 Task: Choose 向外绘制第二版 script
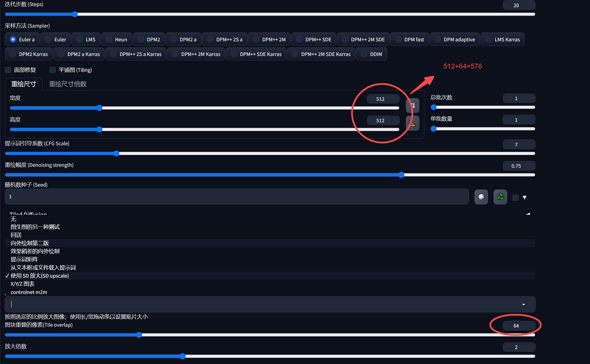pyautogui.click(x=270, y=243)
